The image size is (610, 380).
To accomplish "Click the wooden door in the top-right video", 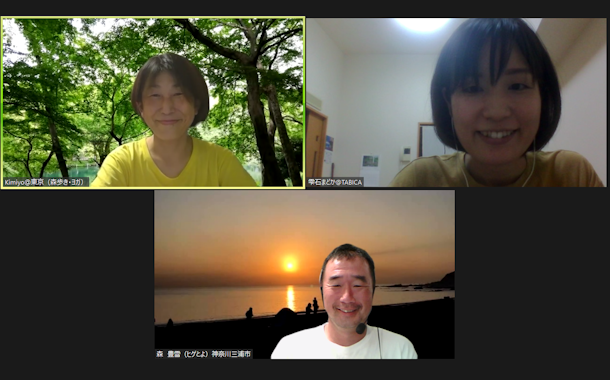I will click(x=316, y=143).
